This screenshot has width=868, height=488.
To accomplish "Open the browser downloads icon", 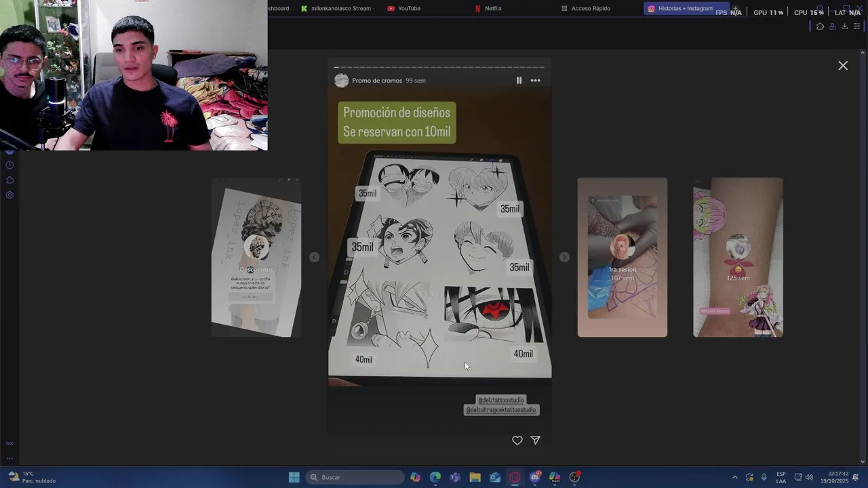I will click(x=844, y=26).
